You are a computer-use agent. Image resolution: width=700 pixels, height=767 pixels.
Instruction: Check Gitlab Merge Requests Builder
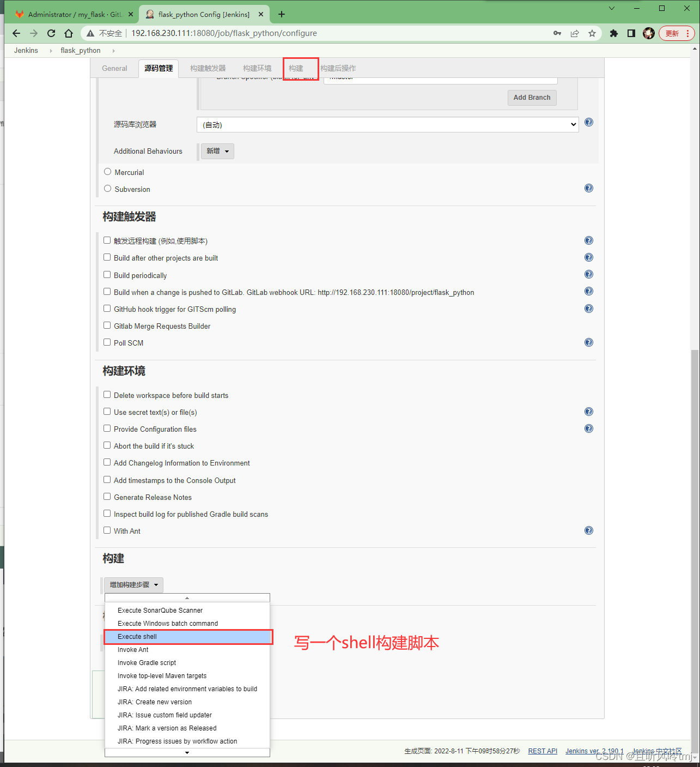[x=107, y=325]
